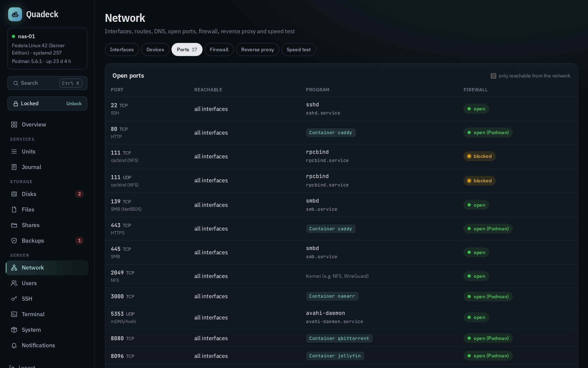
Task: Click the Kernel (e.g. NFS, WireGuard) text
Action: click(x=337, y=276)
